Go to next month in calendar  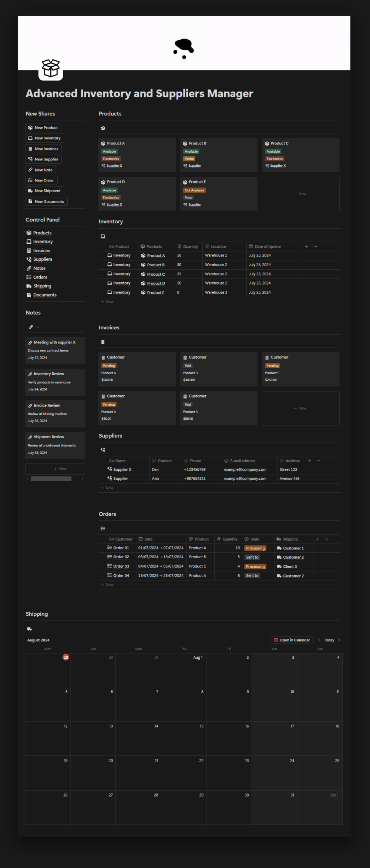tap(339, 640)
